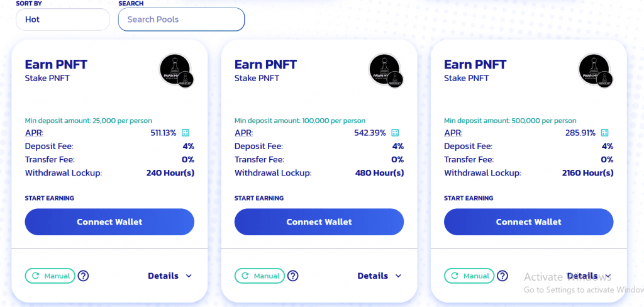Expand Details of 480 Hour(s) lockup pool
The height and width of the screenshot is (307, 644).
tap(379, 276)
